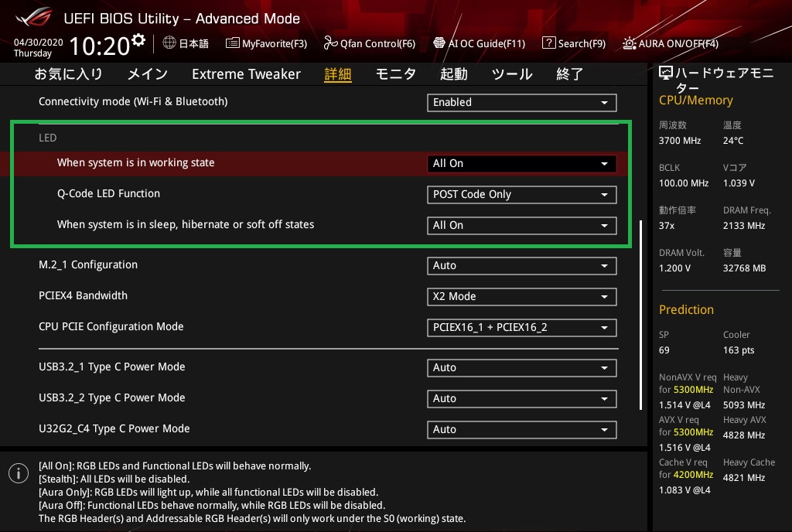The height and width of the screenshot is (532, 792).
Task: Click 'U32G2_C4 Type C Power Mode' label
Action: click(x=114, y=428)
